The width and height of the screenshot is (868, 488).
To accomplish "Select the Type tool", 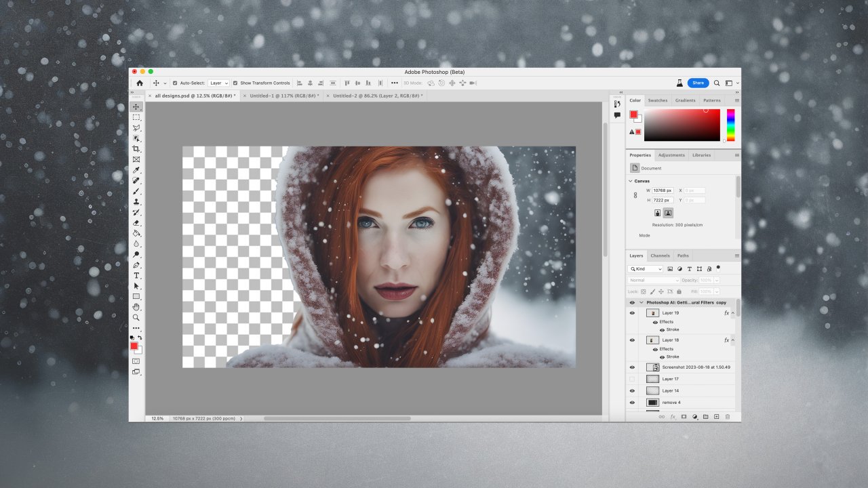I will [136, 275].
